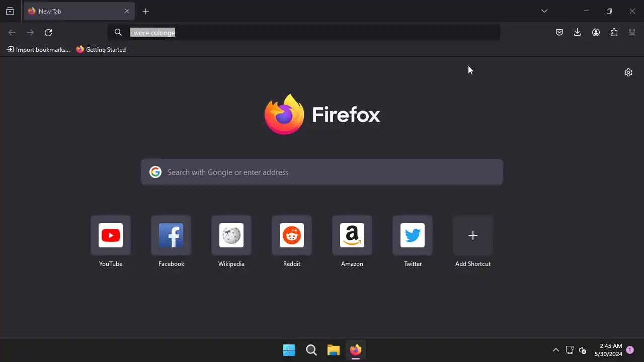
Task: Go forward one page
Action: [30, 32]
